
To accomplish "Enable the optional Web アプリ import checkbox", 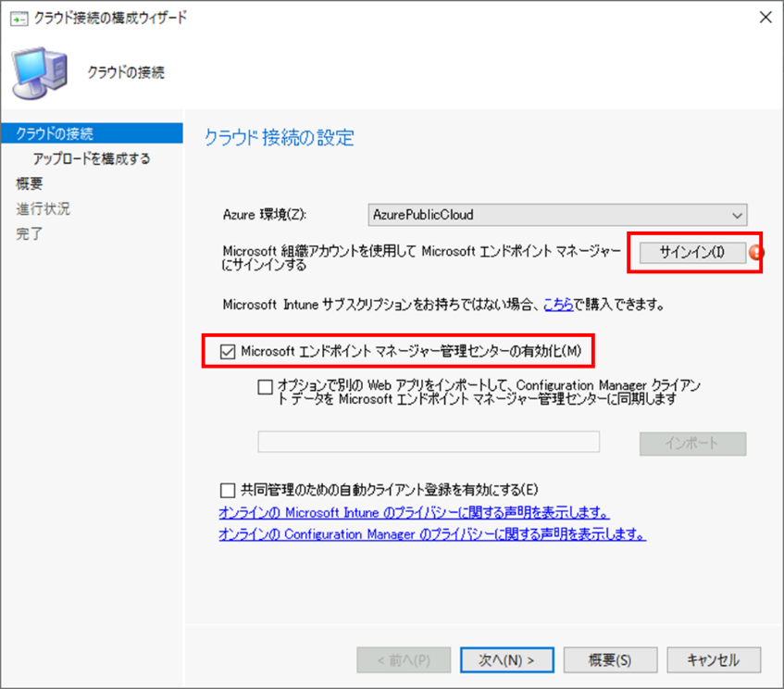I will (x=265, y=387).
